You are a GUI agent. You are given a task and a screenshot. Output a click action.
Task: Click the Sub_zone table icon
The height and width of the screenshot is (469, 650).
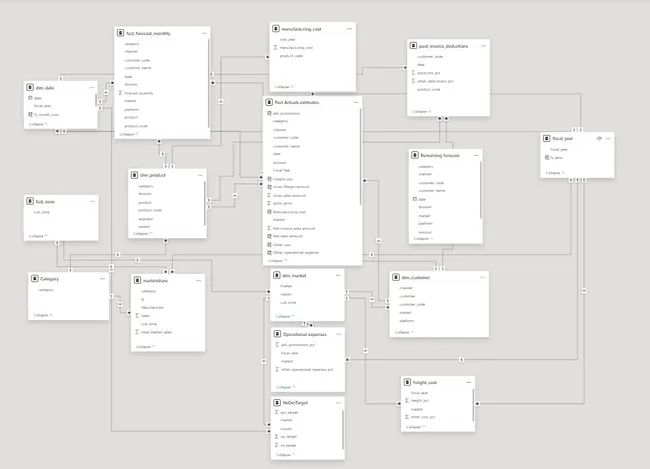click(30, 201)
